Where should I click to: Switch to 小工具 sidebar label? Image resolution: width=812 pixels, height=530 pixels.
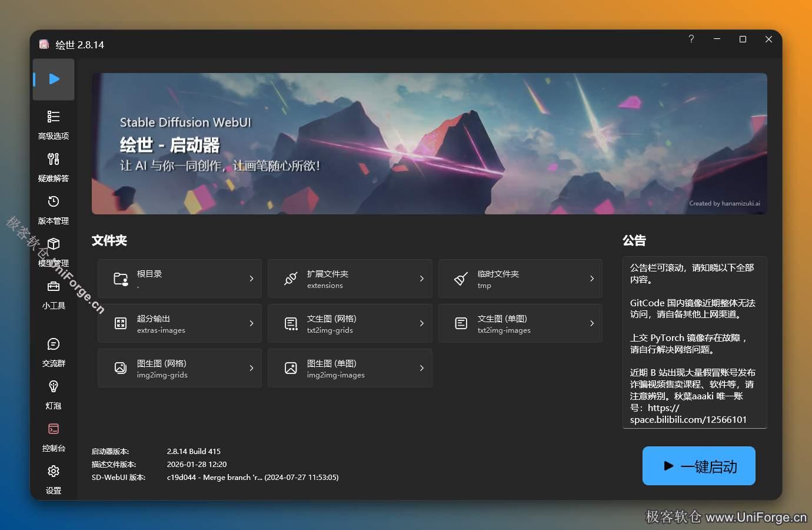click(x=54, y=306)
